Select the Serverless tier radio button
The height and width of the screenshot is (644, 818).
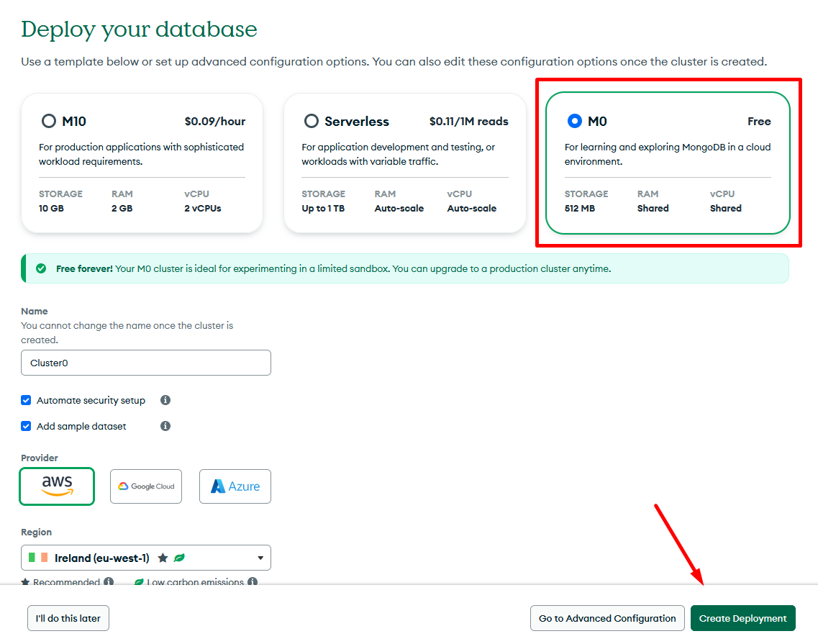pos(311,121)
